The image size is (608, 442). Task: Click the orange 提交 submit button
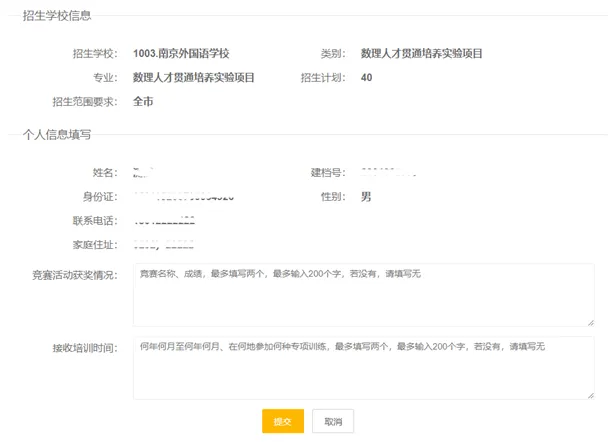[283, 421]
